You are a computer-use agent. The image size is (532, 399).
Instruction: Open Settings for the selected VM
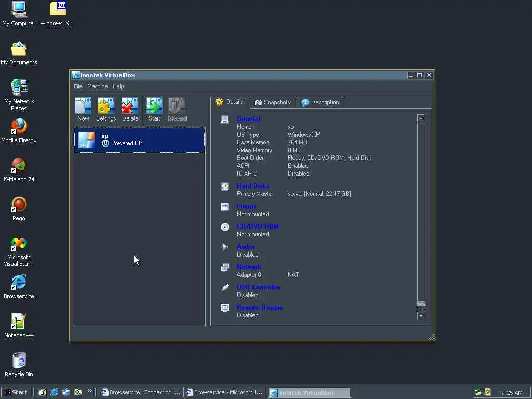(x=106, y=109)
